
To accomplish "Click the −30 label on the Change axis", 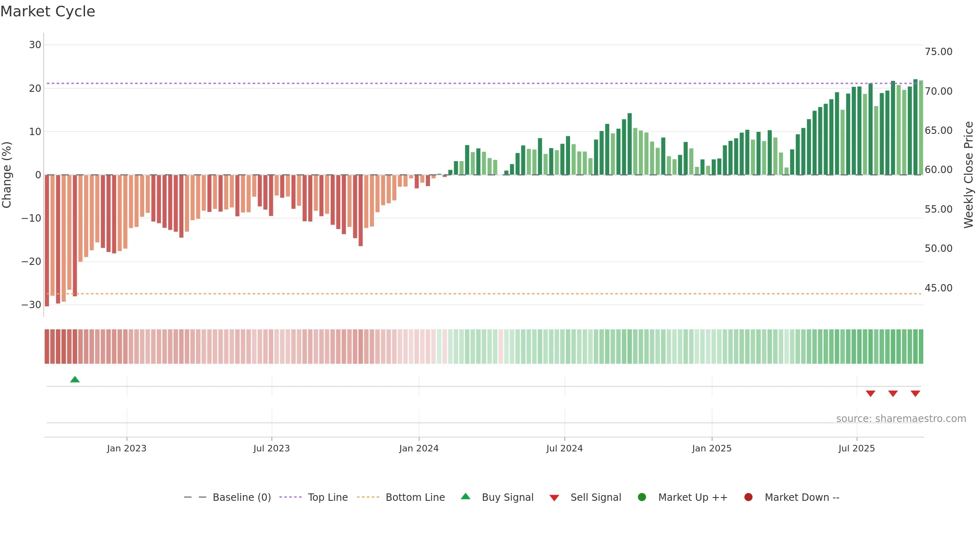I will click(x=31, y=305).
